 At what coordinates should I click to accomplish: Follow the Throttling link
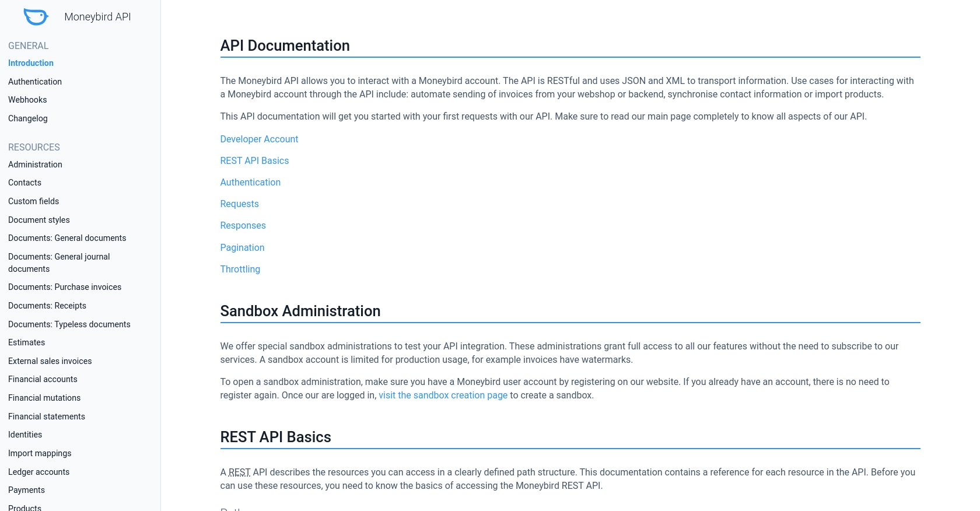point(240,269)
